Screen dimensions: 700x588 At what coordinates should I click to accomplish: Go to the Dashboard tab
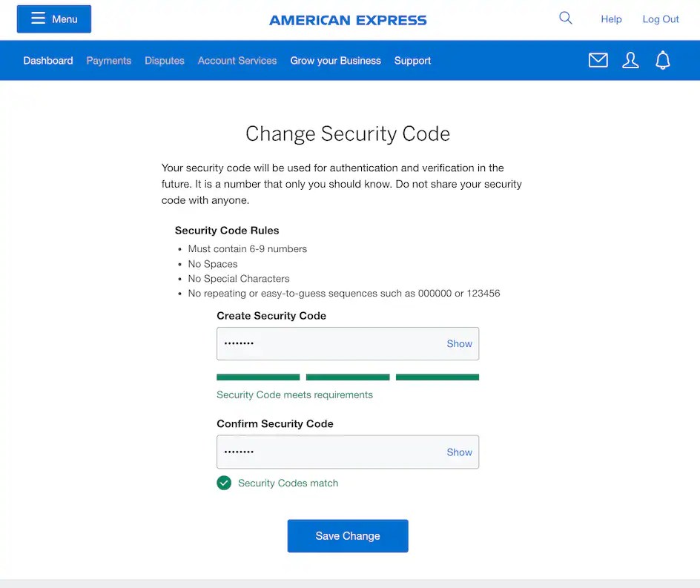click(x=47, y=61)
